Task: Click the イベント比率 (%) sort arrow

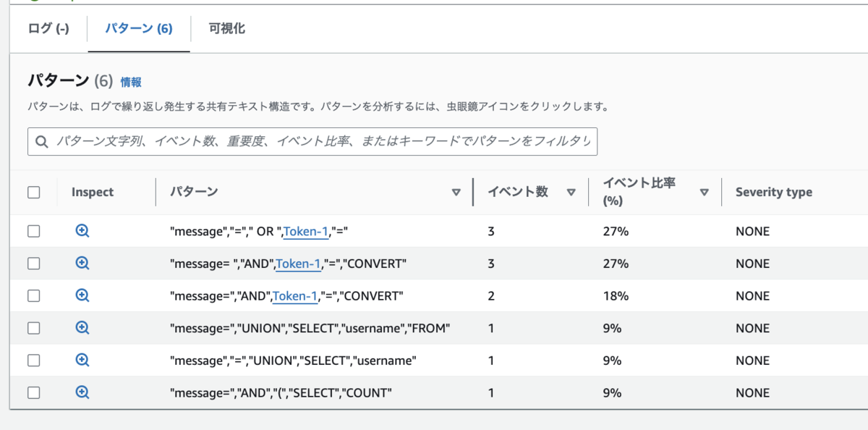Action: [704, 193]
